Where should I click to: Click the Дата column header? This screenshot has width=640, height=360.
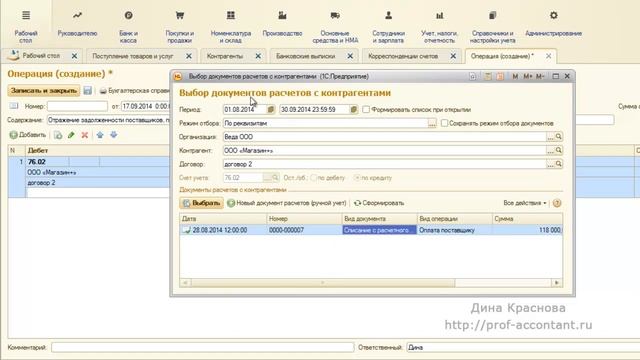pos(223,219)
